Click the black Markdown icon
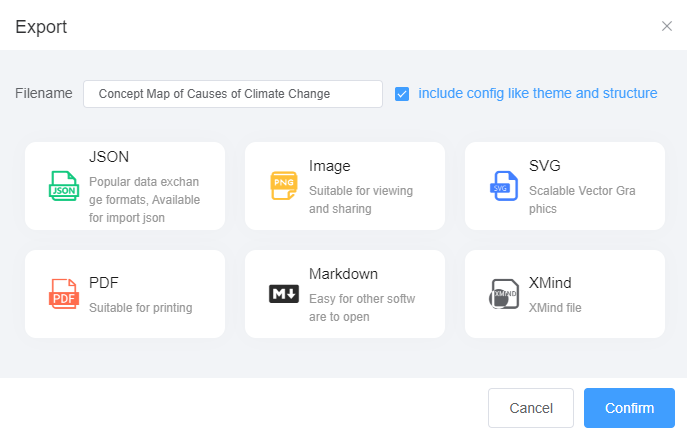The width and height of the screenshot is (687, 441). [284, 294]
